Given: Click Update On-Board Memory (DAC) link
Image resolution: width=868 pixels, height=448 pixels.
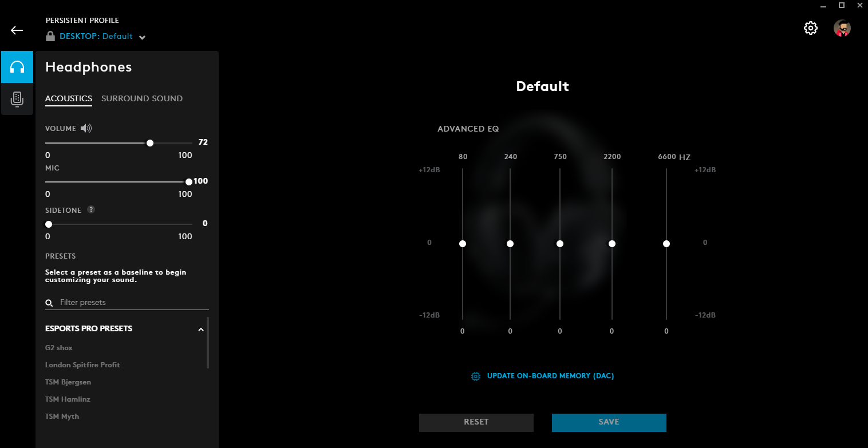Looking at the screenshot, I should coord(550,376).
